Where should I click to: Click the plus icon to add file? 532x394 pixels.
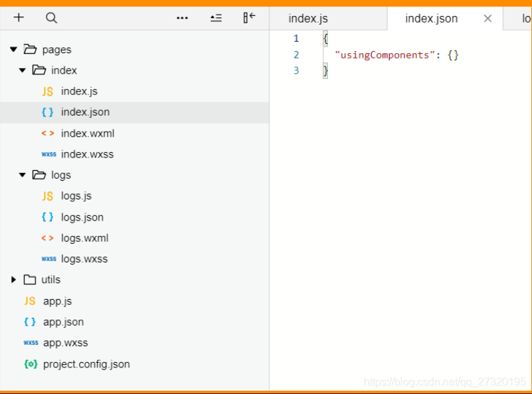point(19,18)
